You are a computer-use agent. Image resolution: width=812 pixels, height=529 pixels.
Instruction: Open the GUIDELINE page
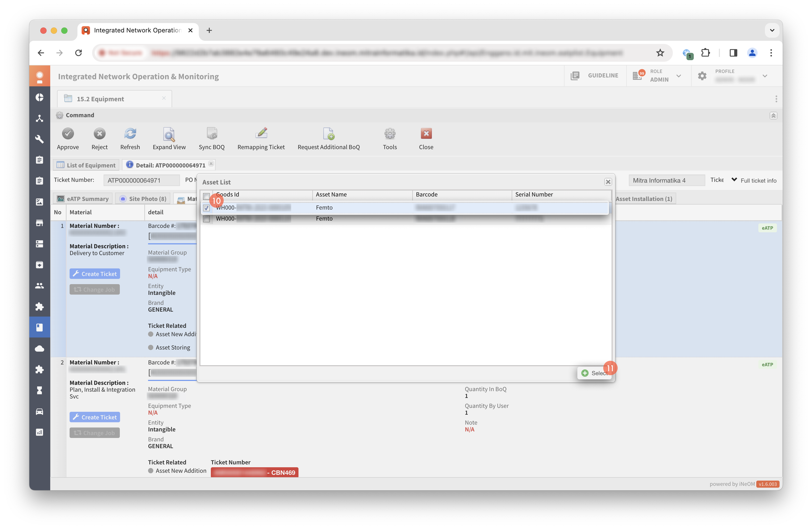click(x=595, y=75)
